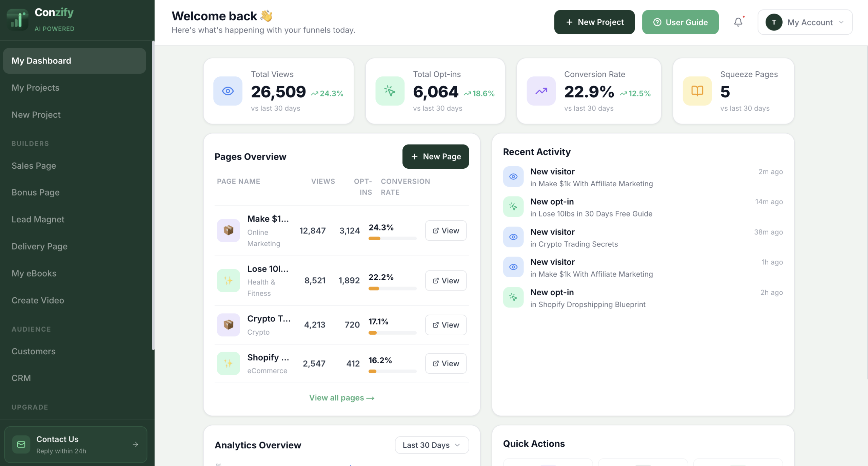
Task: Open the notifications bell
Action: click(x=738, y=22)
